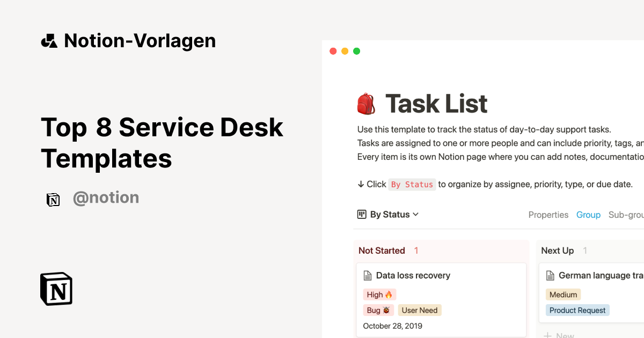This screenshot has height=338, width=644.
Task: Click the board view icon beside By Status
Action: [x=362, y=214]
